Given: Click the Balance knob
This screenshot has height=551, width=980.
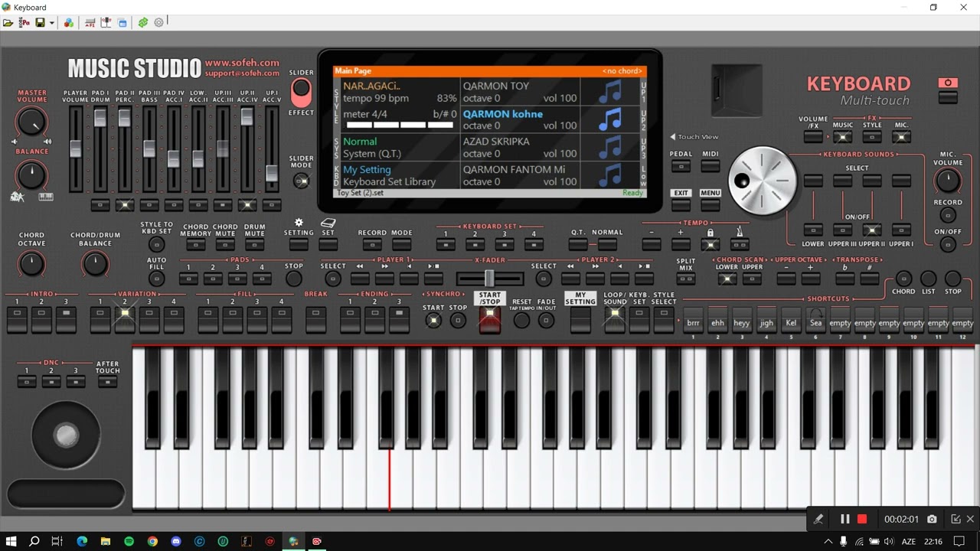Looking at the screenshot, I should (31, 175).
